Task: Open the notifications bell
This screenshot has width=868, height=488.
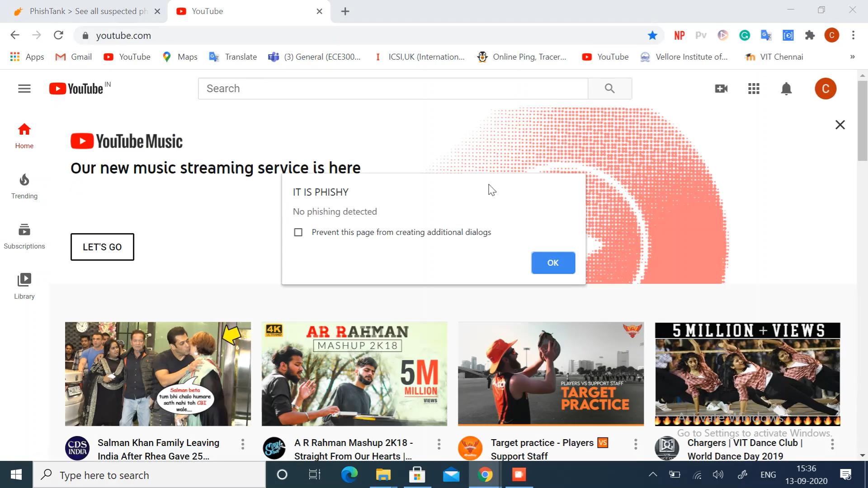Action: [786, 89]
